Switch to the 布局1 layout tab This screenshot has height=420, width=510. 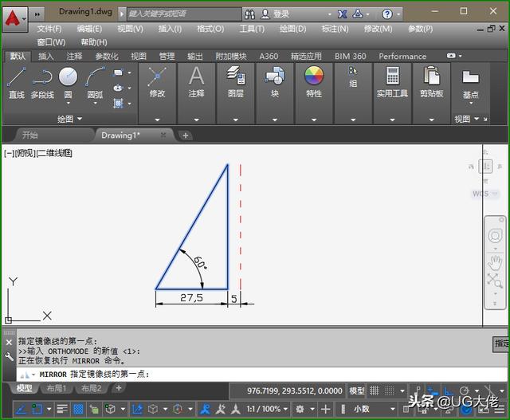coord(56,388)
